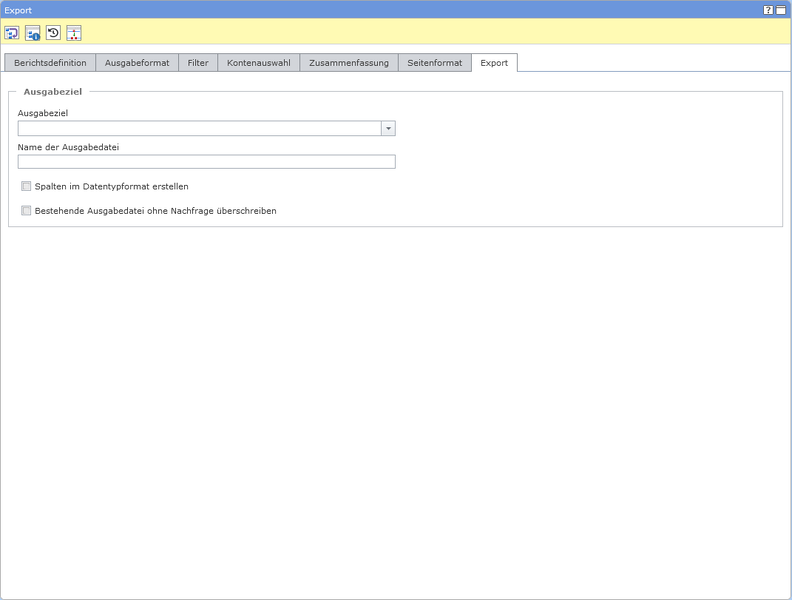Go to the Kontenauswahl tab
The height and width of the screenshot is (600, 792).
[x=258, y=63]
